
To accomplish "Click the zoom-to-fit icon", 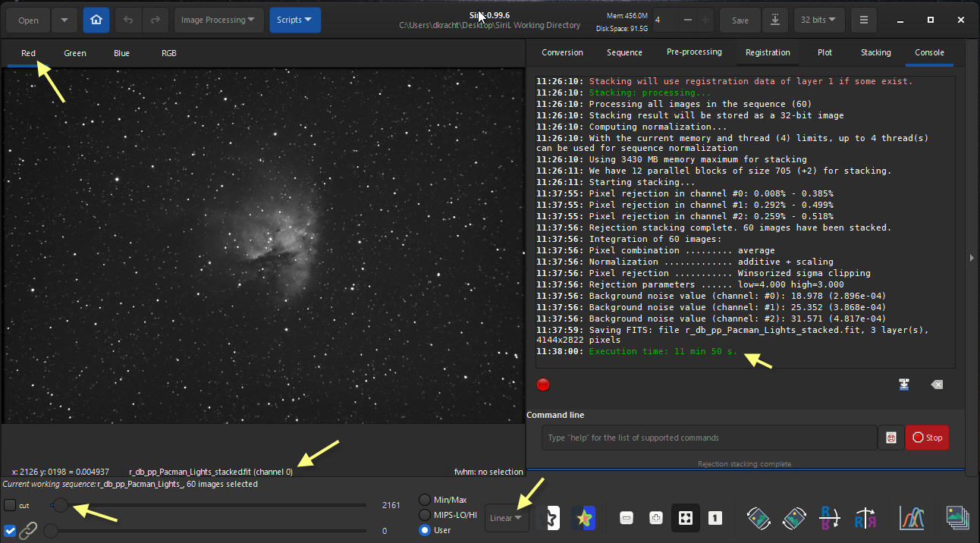I will 685,518.
